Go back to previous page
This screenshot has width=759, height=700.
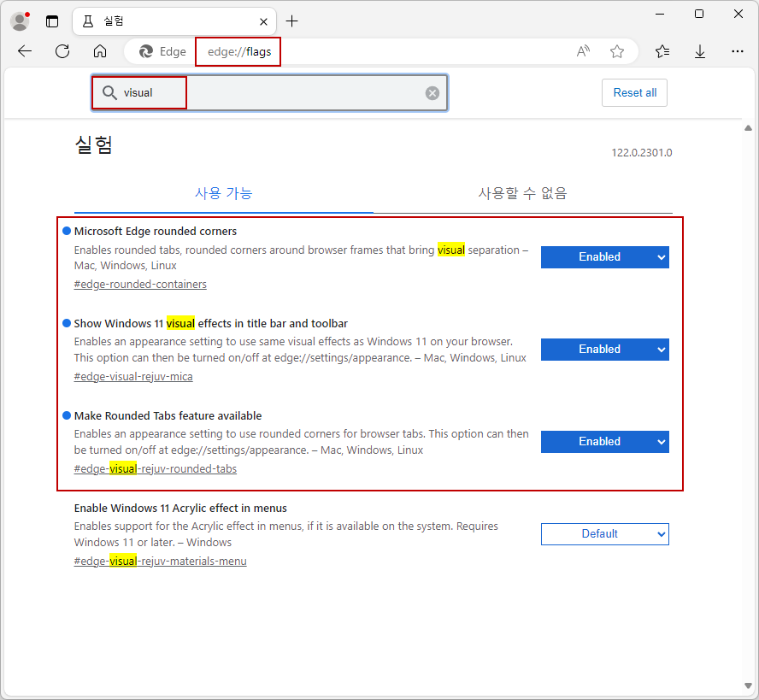tap(25, 51)
